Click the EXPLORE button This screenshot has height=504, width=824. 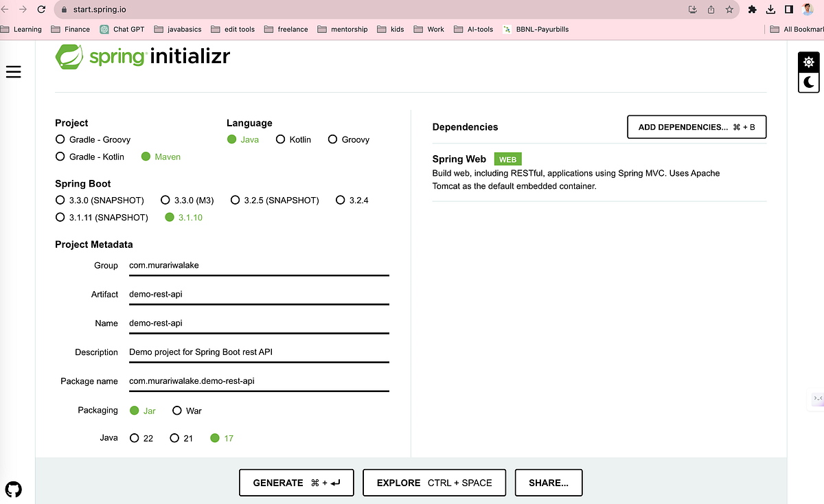point(434,483)
